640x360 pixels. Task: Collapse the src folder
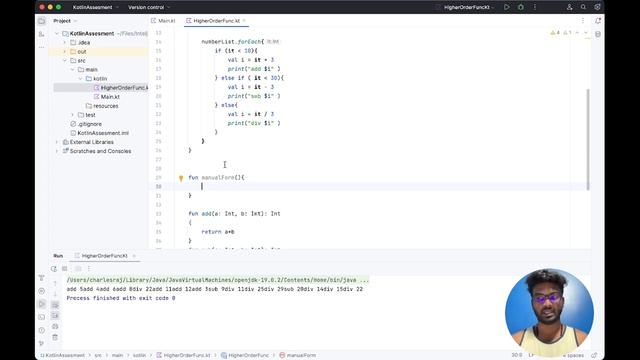pos(64,60)
